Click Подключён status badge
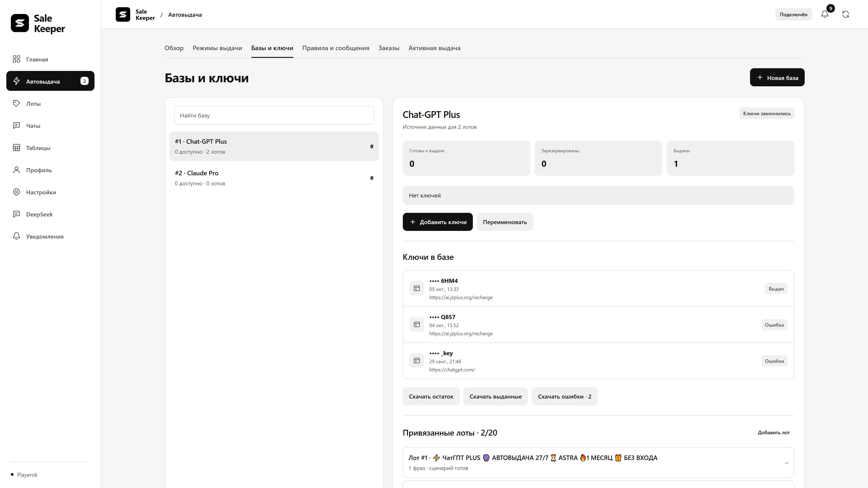This screenshot has height=488, width=868. tap(793, 14)
